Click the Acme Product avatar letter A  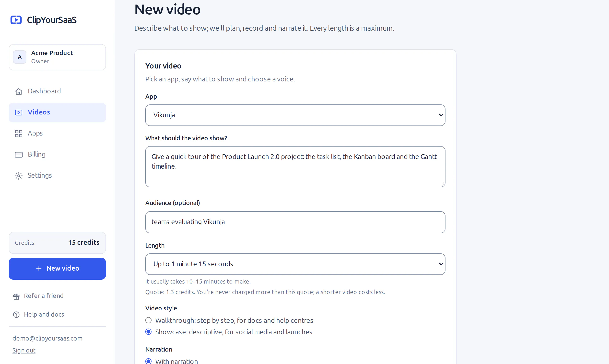pyautogui.click(x=20, y=57)
